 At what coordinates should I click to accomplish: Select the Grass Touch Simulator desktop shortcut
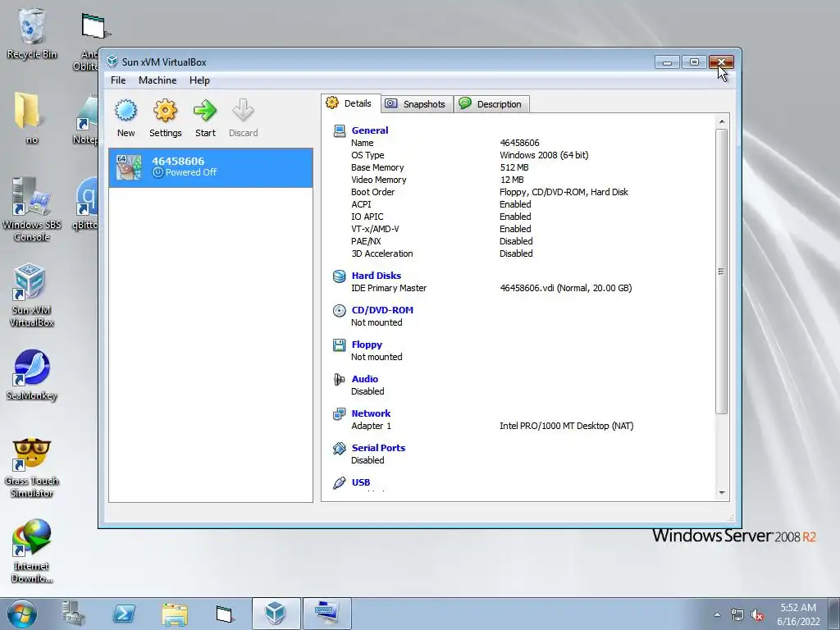(x=32, y=468)
